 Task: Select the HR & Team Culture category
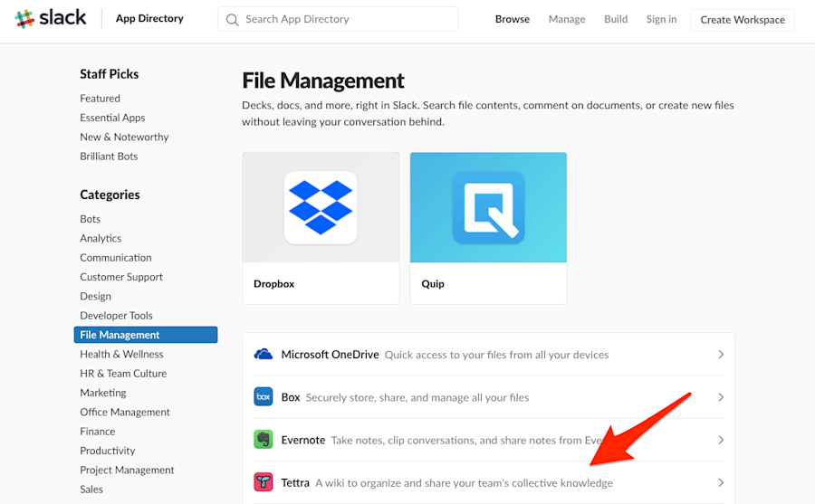coord(123,373)
